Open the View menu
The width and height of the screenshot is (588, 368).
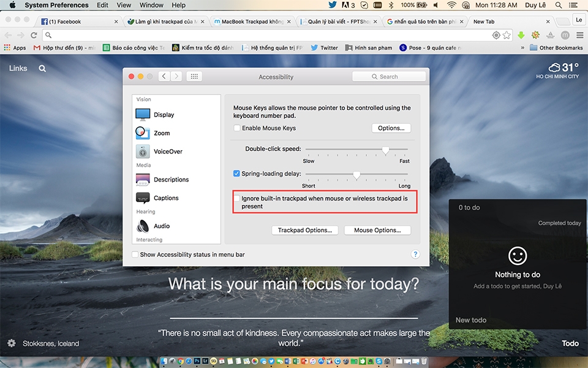[x=124, y=5]
